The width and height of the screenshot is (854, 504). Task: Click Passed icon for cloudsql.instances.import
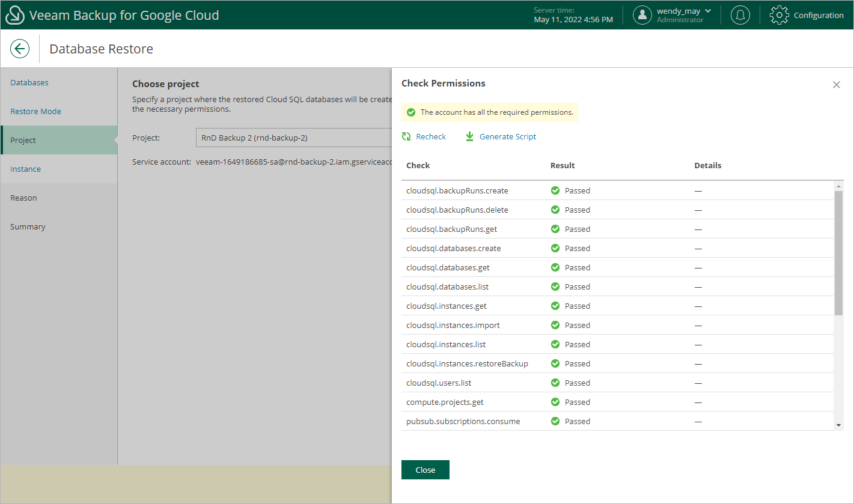click(555, 325)
